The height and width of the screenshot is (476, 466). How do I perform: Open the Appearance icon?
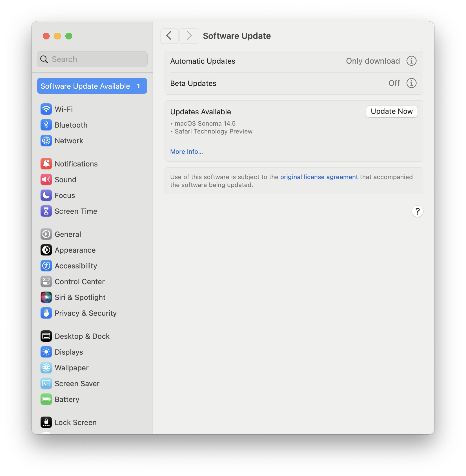[x=46, y=250]
